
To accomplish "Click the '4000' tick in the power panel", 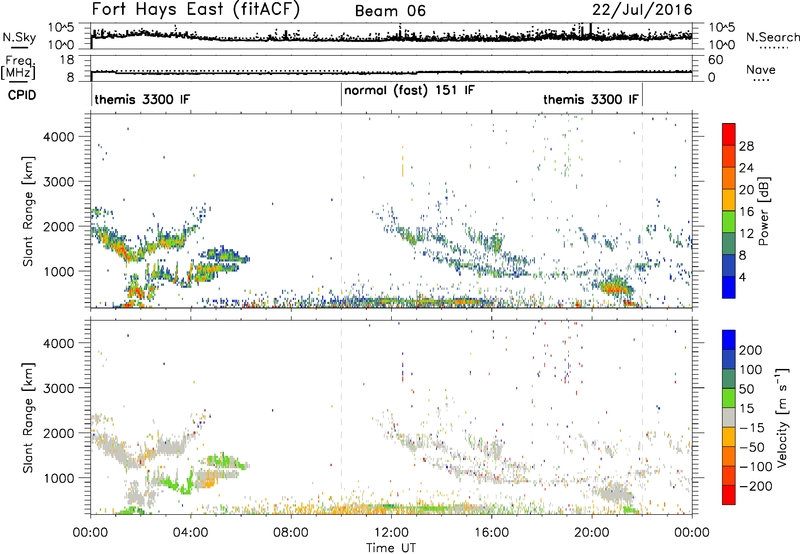I will click(59, 137).
